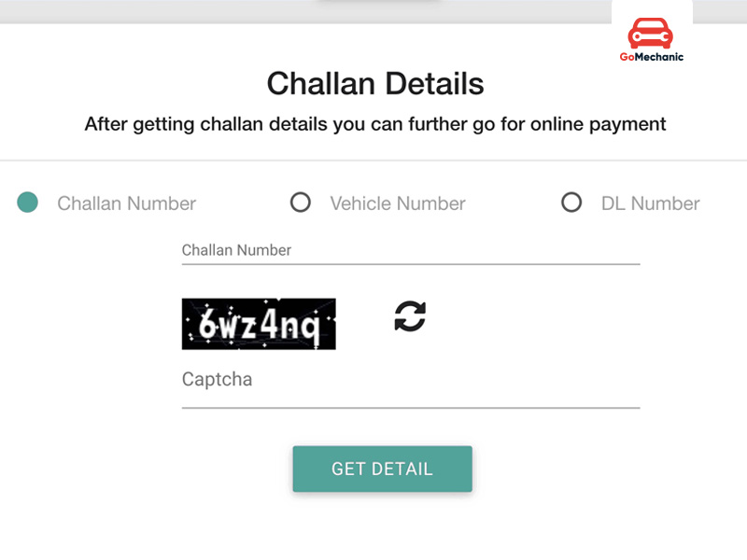
Task: Click the Challan Details heading
Action: (x=374, y=84)
